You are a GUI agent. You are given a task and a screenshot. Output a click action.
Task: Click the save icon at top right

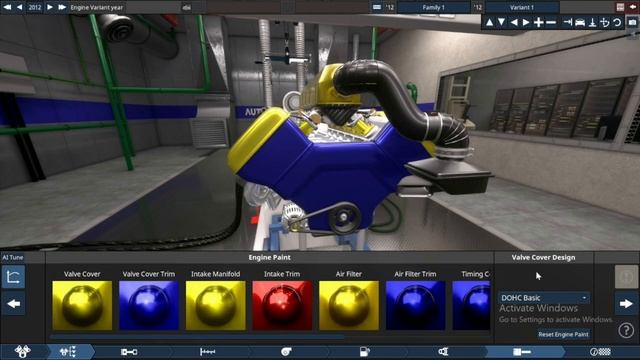click(620, 7)
